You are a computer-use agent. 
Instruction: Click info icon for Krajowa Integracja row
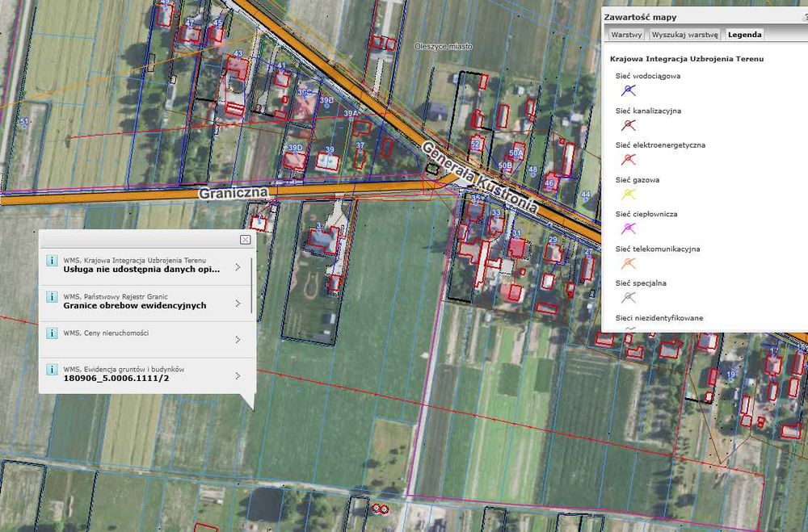click(52, 260)
